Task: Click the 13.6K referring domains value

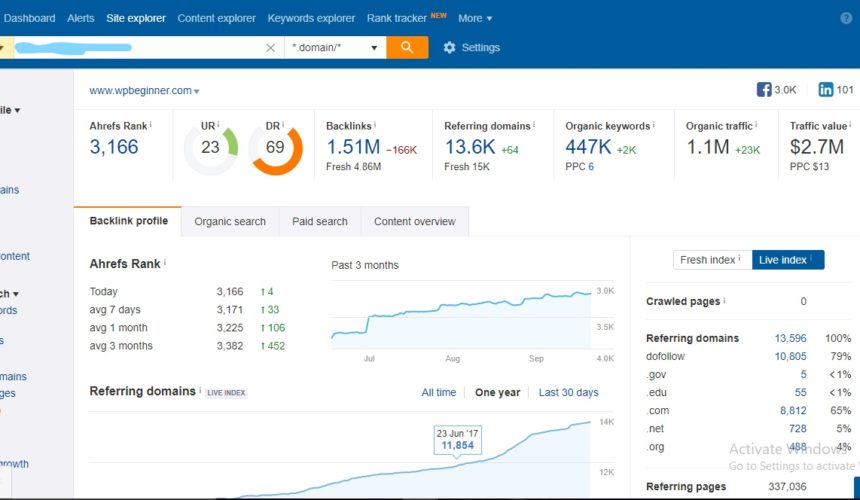Action: pos(470,147)
